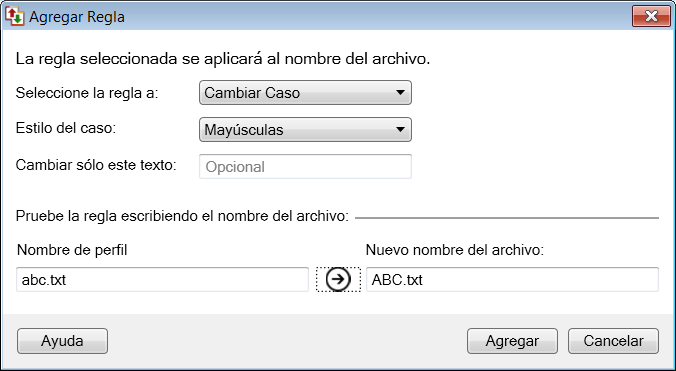Click the 'Cambiar sólo este texto:' label
Screen dimensions: 676x371
[x=96, y=165]
